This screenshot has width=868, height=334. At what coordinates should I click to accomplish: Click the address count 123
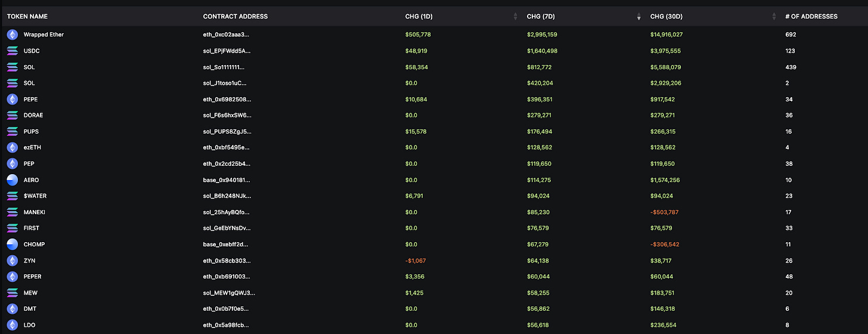[x=791, y=51]
